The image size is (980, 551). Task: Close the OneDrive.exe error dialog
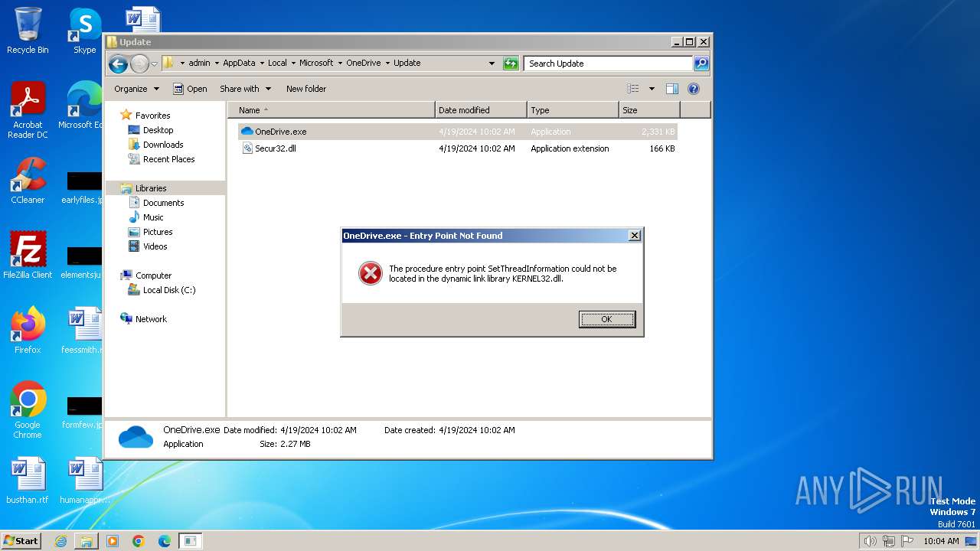634,236
